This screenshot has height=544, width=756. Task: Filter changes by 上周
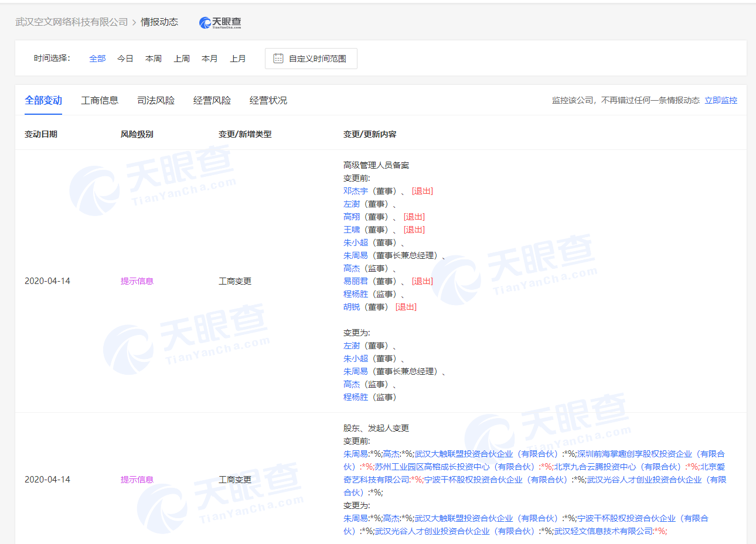tap(182, 59)
